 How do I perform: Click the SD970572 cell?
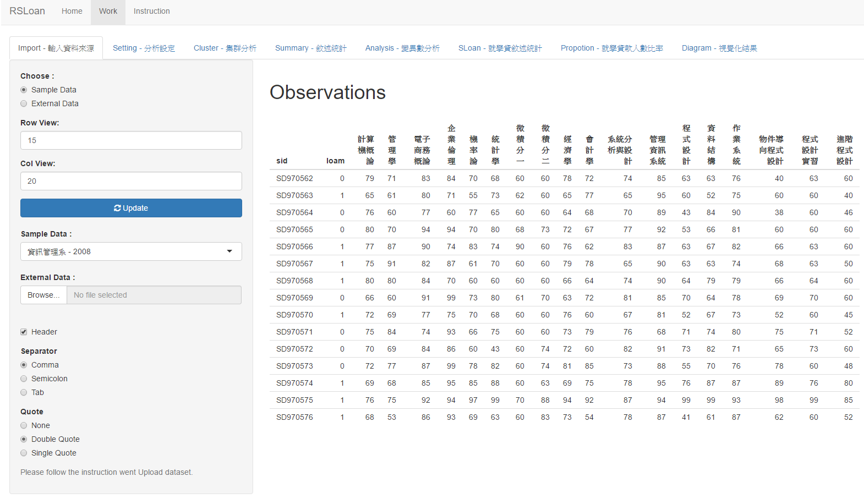[x=294, y=349]
